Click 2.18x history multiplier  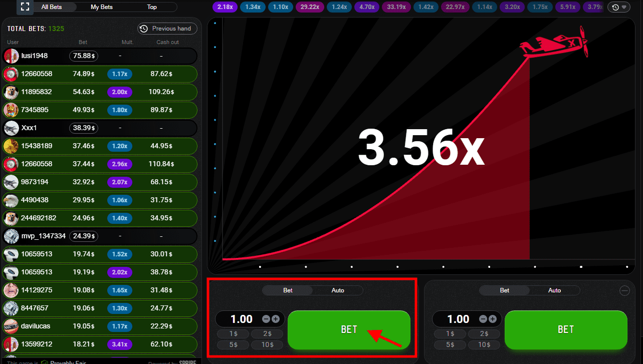click(225, 7)
